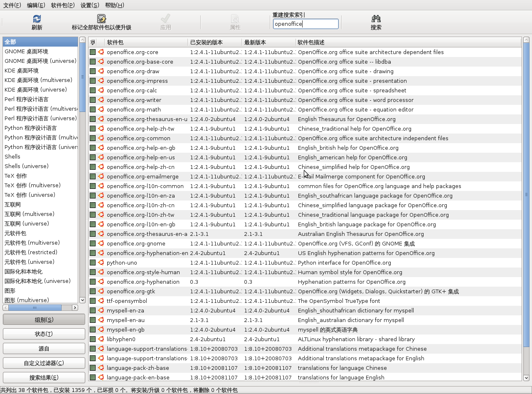Screen dimensions: 532x394
Task: Click right arrow of category horizontal scrollbar
Action: click(75, 308)
